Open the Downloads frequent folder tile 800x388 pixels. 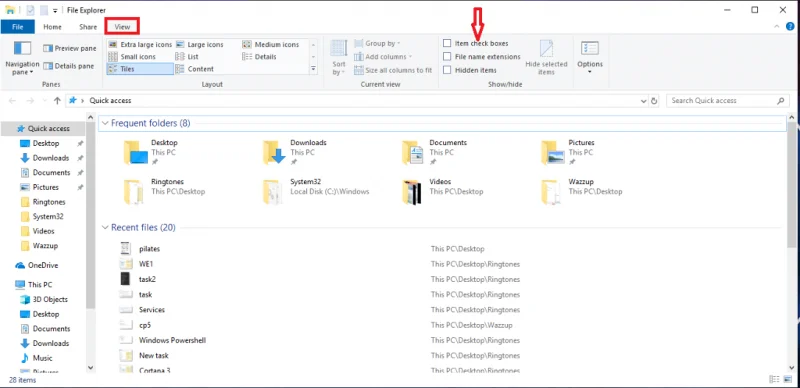click(296, 152)
